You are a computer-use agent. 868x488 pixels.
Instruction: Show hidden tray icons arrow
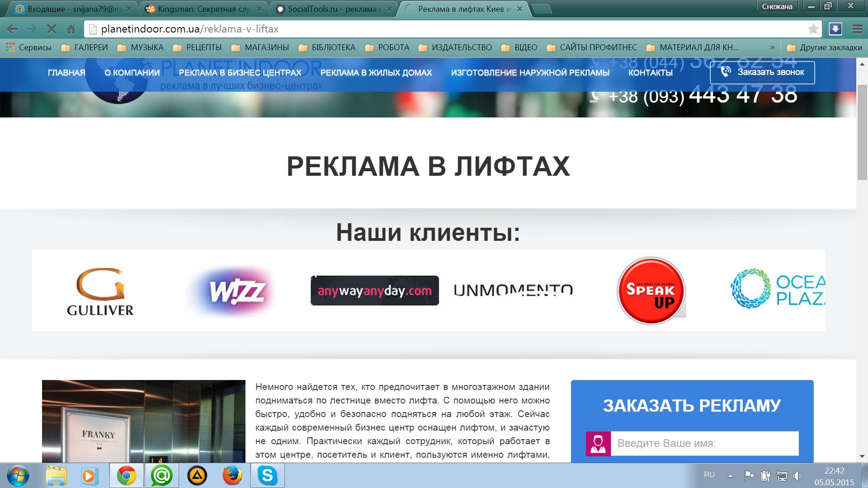point(730,476)
